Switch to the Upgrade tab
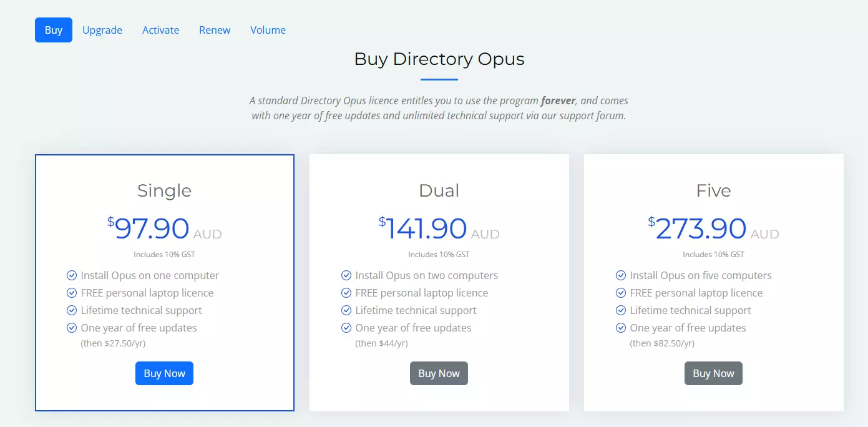The height and width of the screenshot is (427, 868). (x=102, y=30)
